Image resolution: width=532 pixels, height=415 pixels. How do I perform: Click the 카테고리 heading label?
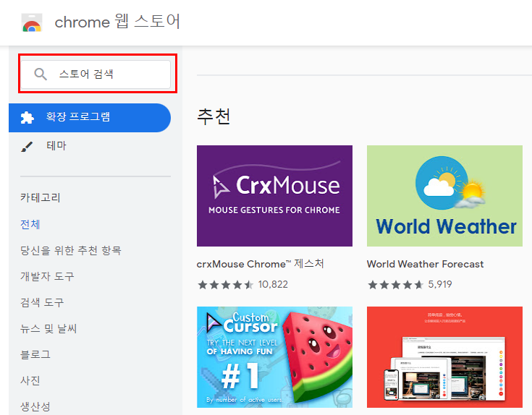tap(41, 197)
